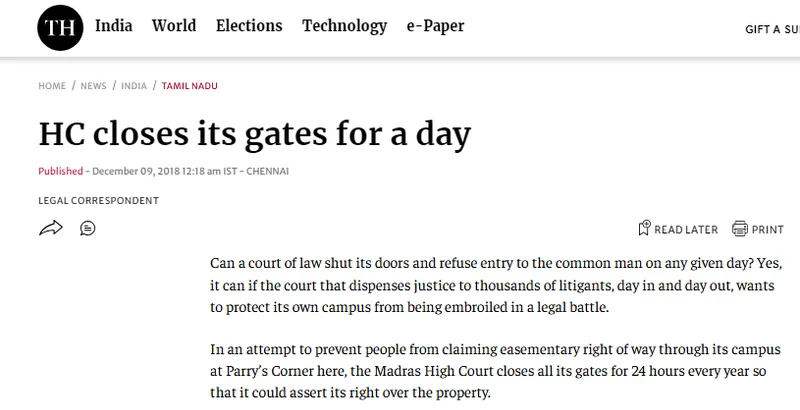The image size is (800, 410).
Task: Click the article headline text
Action: pos(255,135)
